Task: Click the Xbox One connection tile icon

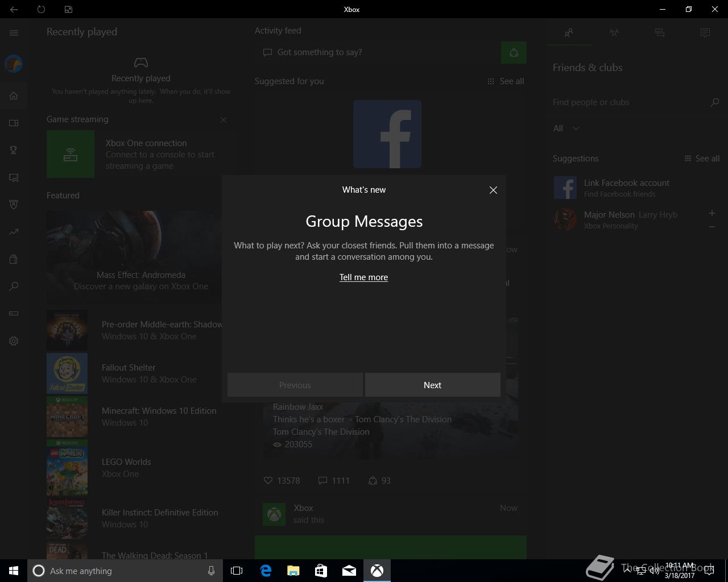Action: [71, 154]
